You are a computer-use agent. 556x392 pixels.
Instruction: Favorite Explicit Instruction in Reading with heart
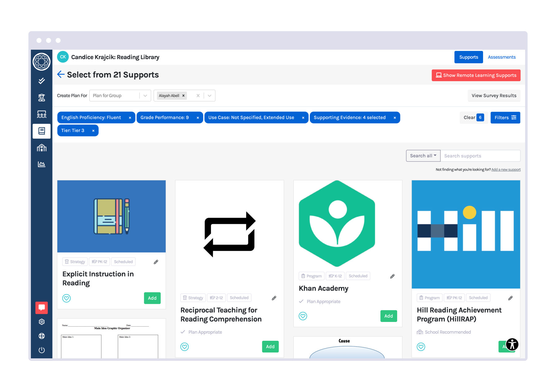click(x=66, y=298)
